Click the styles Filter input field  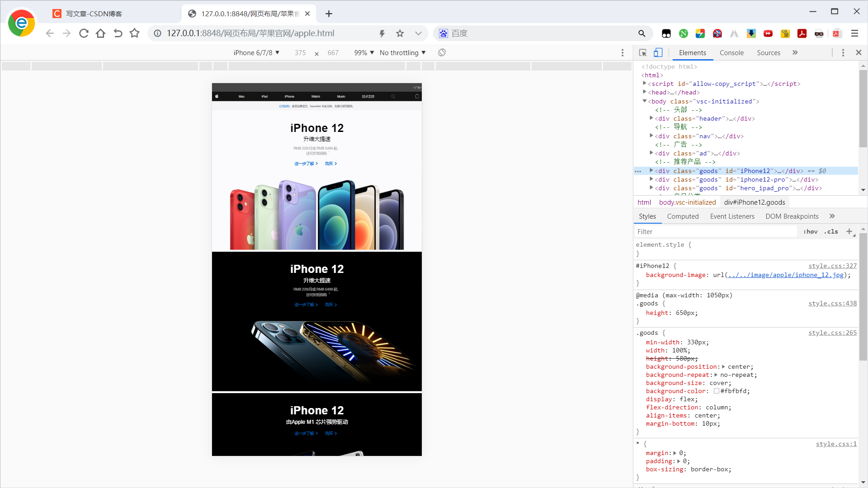click(x=714, y=231)
